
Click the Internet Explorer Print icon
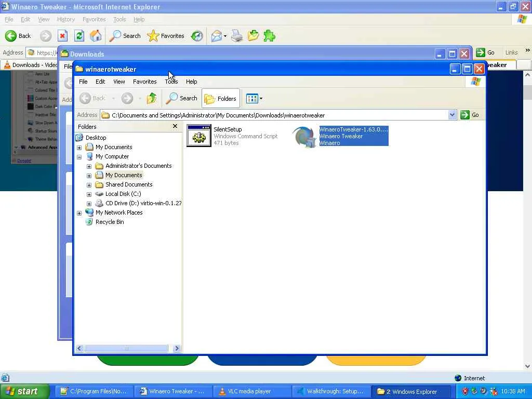pos(237,36)
